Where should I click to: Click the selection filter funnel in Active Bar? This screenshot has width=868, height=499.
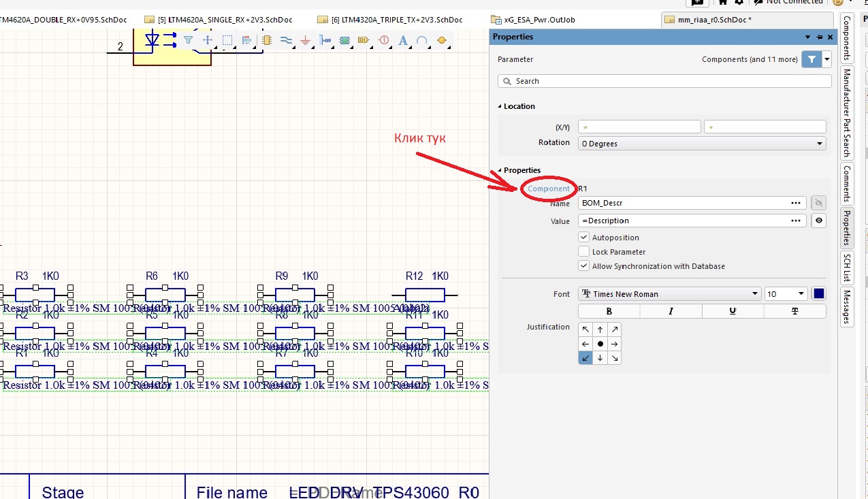[x=189, y=40]
